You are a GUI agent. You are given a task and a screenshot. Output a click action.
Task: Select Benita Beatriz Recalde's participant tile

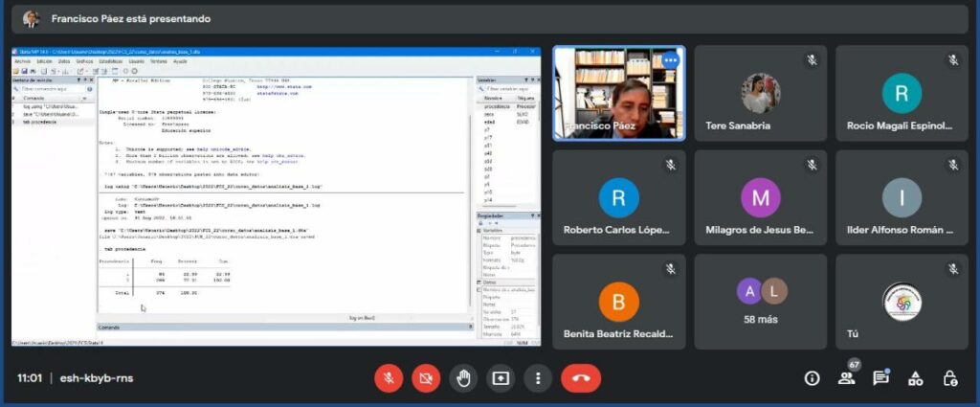pyautogui.click(x=619, y=302)
